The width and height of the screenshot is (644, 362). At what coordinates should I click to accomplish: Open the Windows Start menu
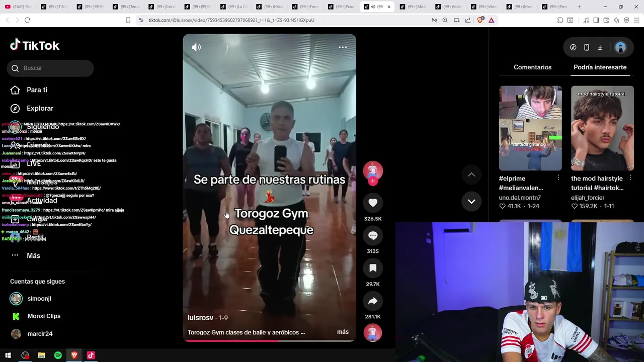[8, 355]
